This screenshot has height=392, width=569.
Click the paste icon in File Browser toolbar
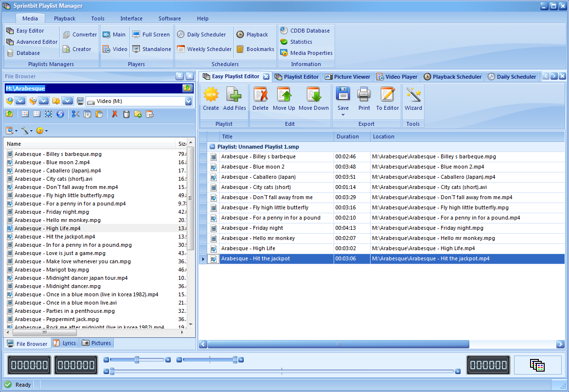99,114
